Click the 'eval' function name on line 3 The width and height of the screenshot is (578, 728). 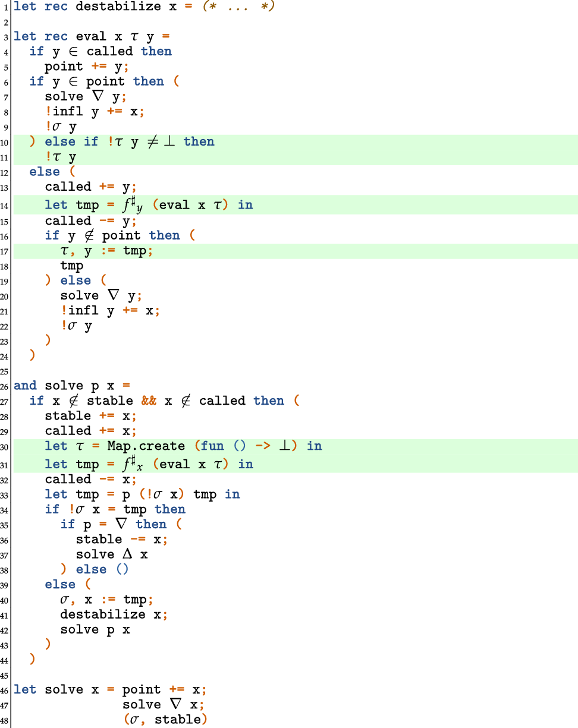91,37
